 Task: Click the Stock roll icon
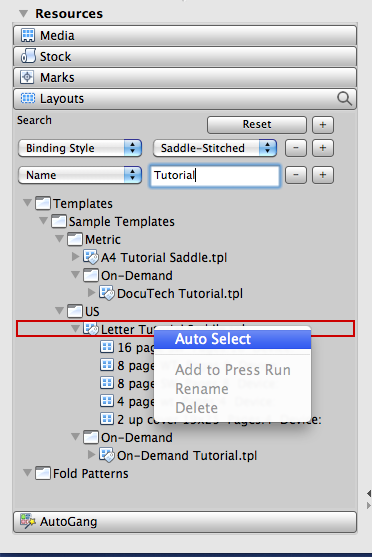(28, 56)
